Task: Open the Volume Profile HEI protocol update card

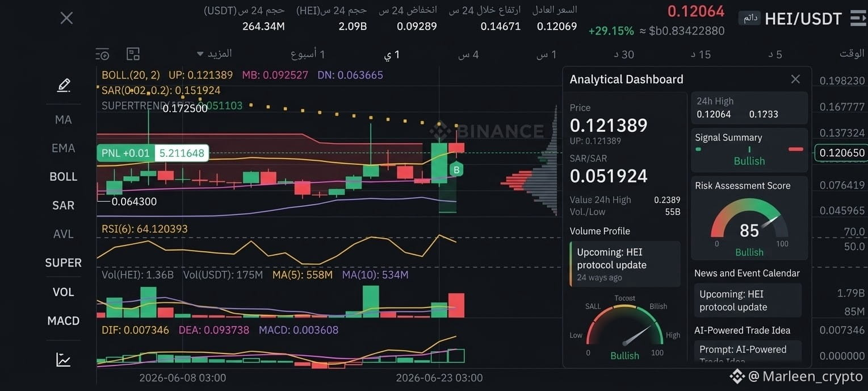Action: coord(625,264)
